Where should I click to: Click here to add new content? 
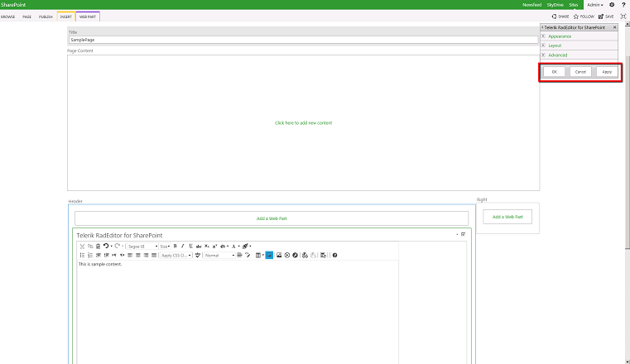[x=303, y=122]
